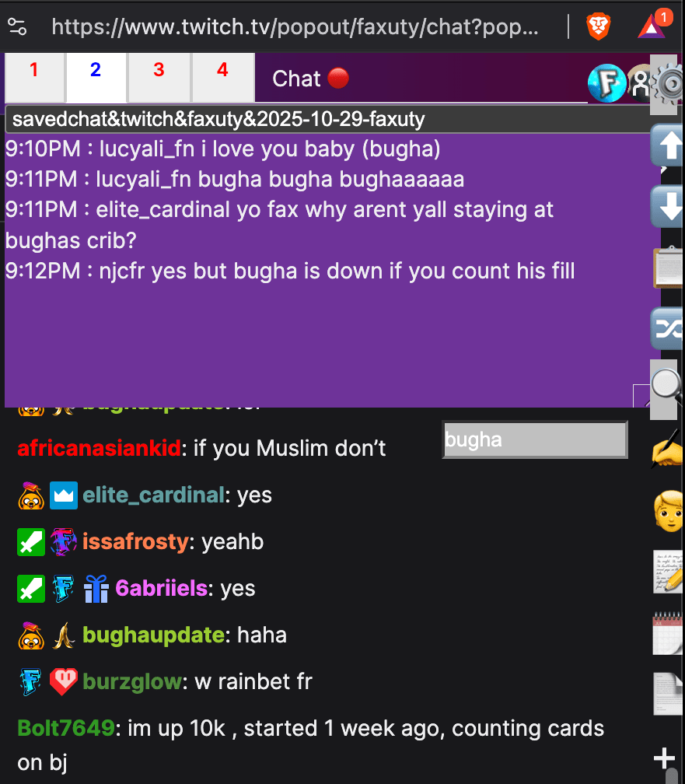
Task: Click the blond person emoji icon
Action: (669, 511)
